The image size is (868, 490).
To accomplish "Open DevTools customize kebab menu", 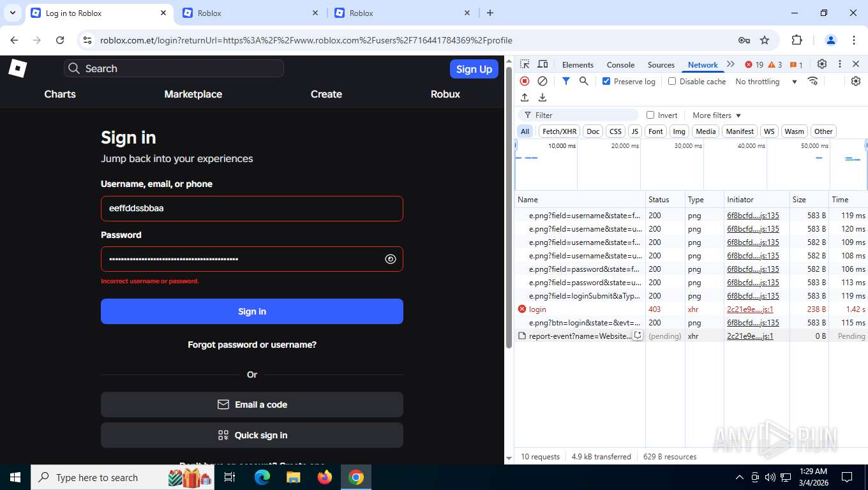I will (x=840, y=64).
